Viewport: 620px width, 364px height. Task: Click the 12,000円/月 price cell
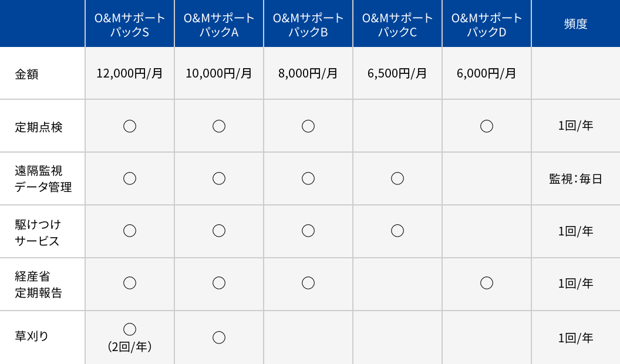130,74
